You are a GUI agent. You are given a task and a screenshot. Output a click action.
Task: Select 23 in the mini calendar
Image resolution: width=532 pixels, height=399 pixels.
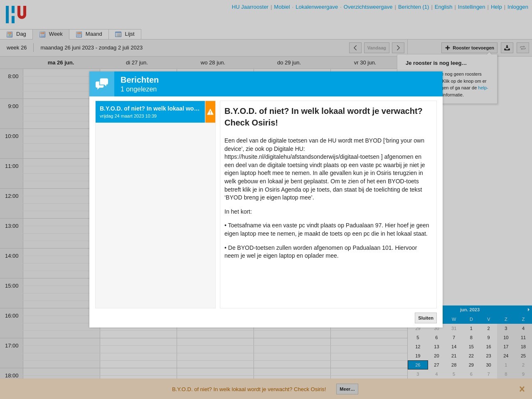[x=488, y=356]
